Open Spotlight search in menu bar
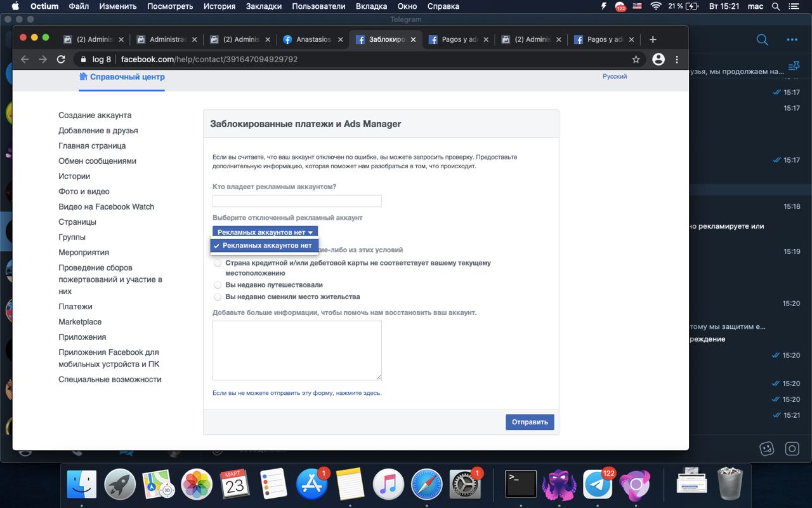Screen dimensions: 812x508 (x=776, y=6)
